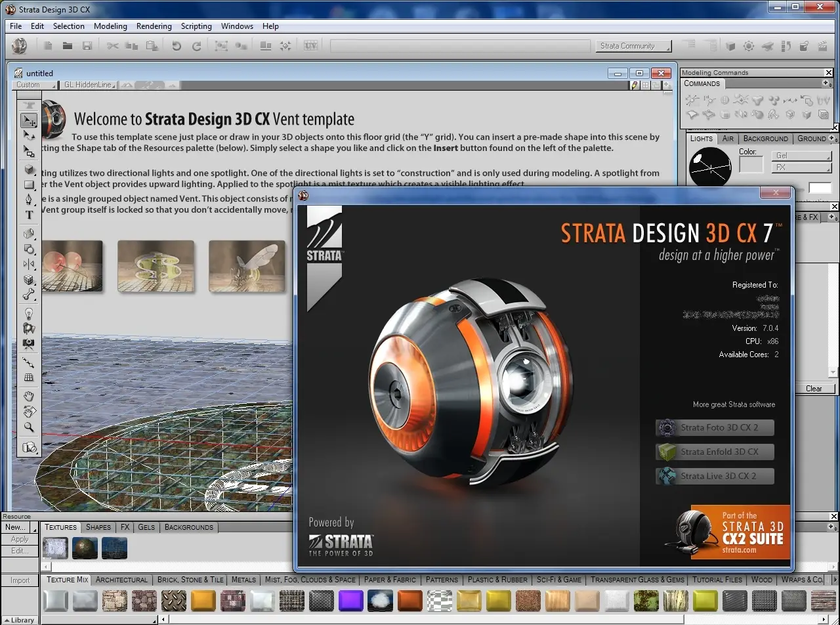Click the Undo arrow icon
This screenshot has height=625, width=840.
(x=176, y=46)
